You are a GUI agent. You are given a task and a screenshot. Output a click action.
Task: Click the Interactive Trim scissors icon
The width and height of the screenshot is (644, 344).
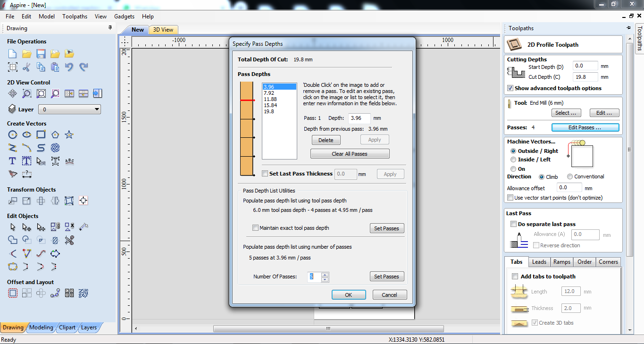click(69, 240)
